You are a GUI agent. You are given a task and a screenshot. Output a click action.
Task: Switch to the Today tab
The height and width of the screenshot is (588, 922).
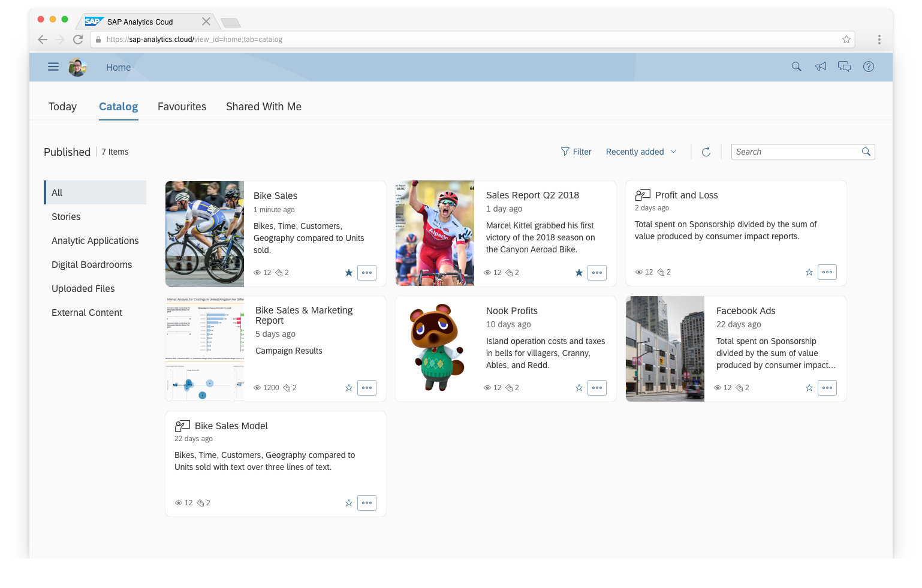(62, 107)
